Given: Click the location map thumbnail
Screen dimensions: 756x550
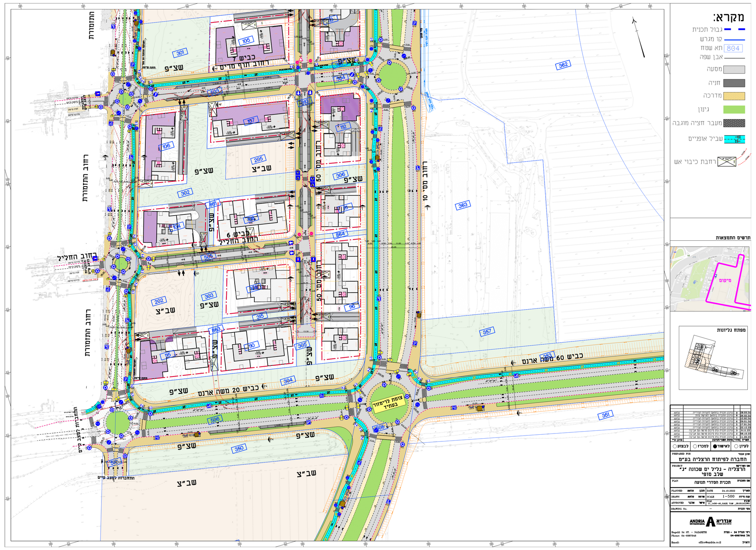Looking at the screenshot, I should [710, 279].
